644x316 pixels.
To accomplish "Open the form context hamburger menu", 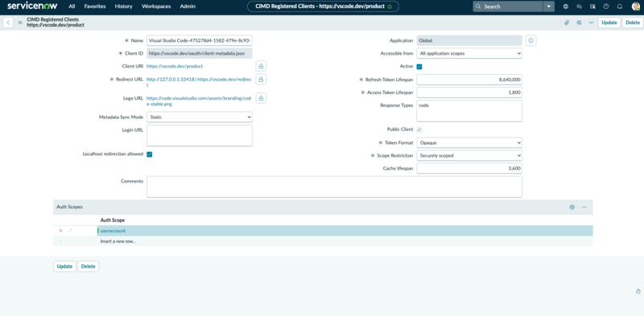I will [x=20, y=23].
